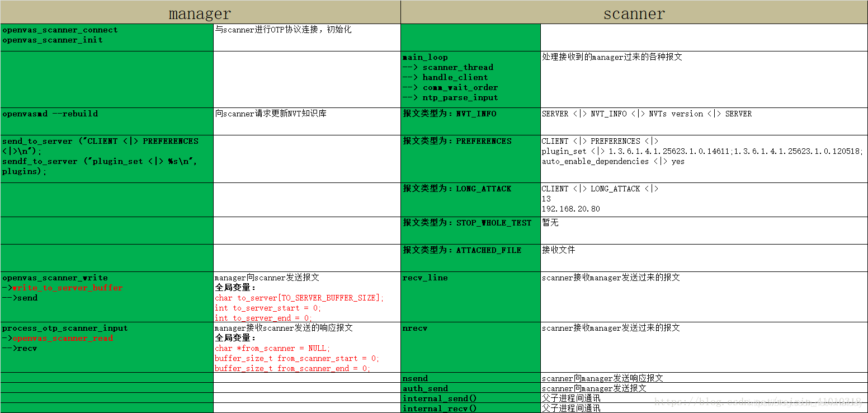Click the description text in the nrecv row
Image resolution: width=868 pixels, height=413 pixels.
[x=611, y=328]
